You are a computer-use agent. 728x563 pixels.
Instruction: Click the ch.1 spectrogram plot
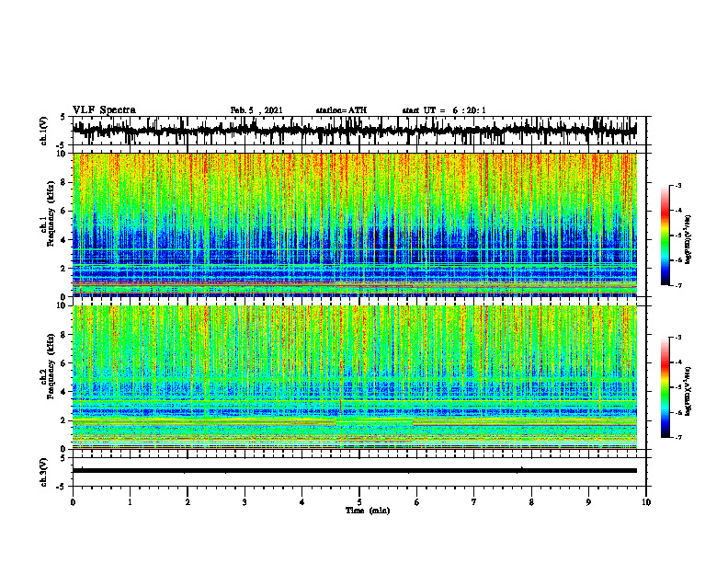355,224
